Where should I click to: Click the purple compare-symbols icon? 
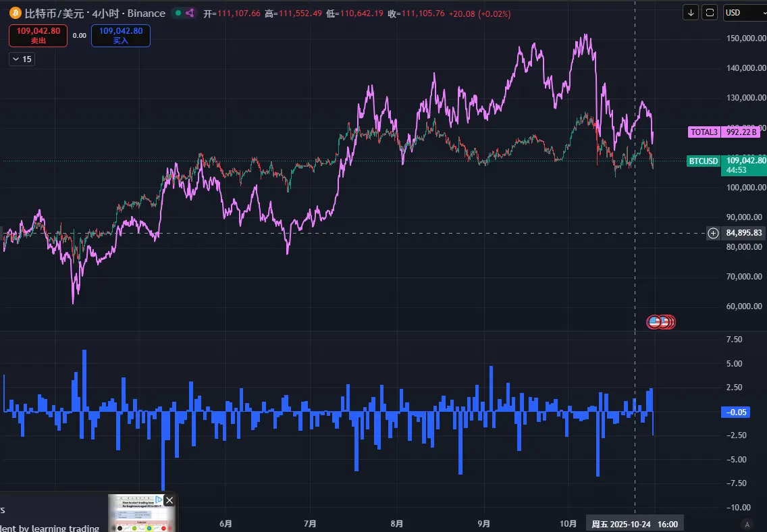click(190, 14)
